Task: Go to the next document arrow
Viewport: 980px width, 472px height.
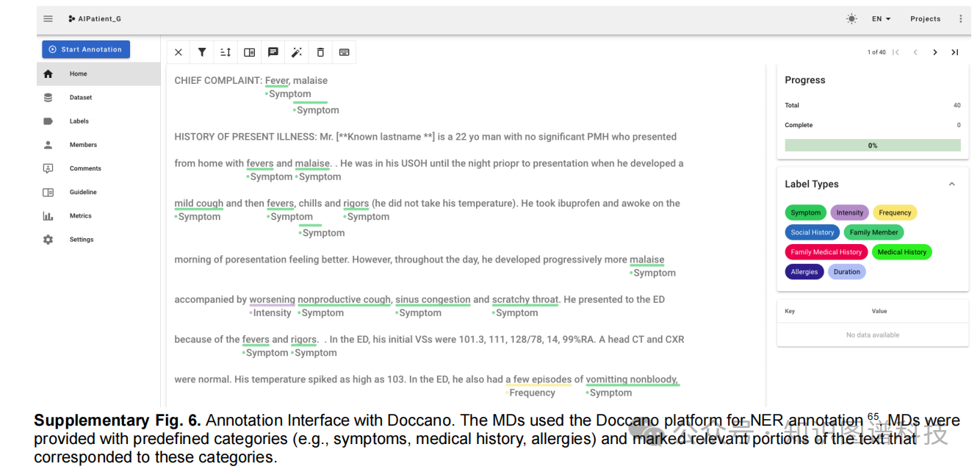Action: tap(935, 52)
